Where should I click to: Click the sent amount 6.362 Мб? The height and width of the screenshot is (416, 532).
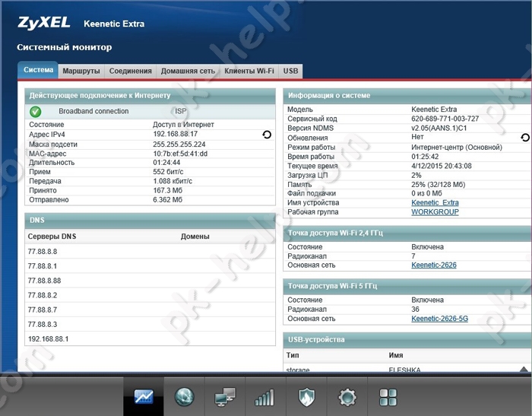point(168,200)
